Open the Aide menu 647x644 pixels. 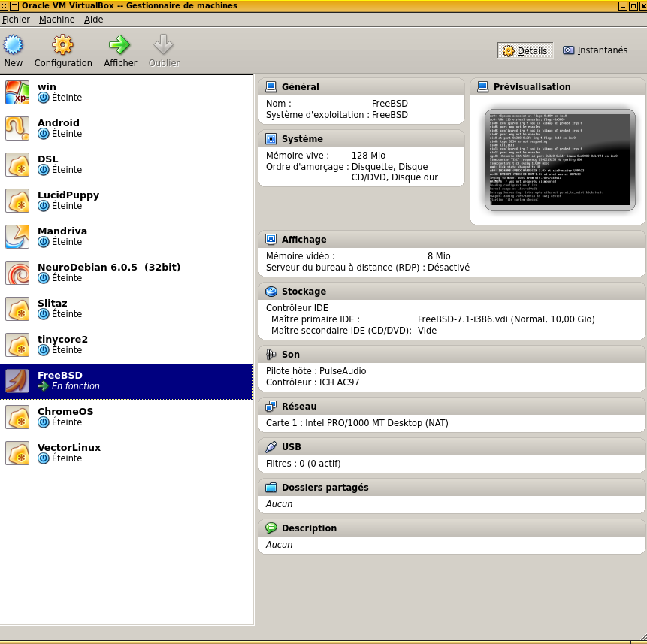pyautogui.click(x=94, y=20)
